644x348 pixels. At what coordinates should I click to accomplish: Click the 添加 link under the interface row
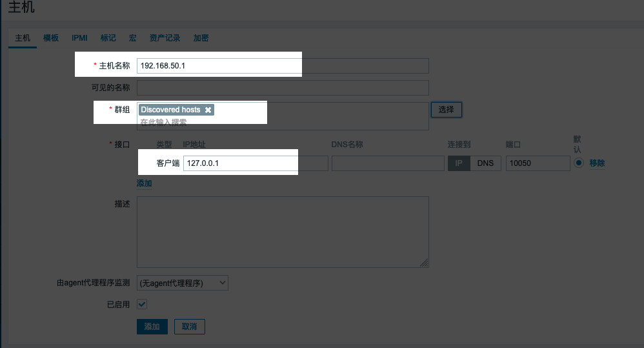(x=144, y=183)
